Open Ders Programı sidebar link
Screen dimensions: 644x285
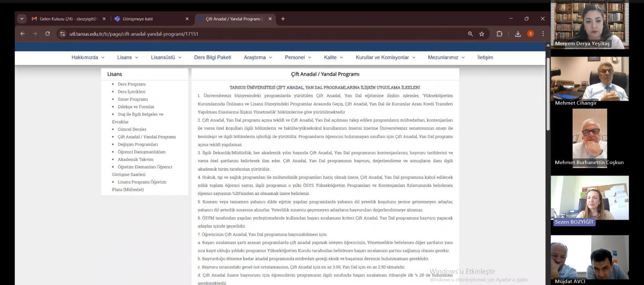pyautogui.click(x=132, y=84)
